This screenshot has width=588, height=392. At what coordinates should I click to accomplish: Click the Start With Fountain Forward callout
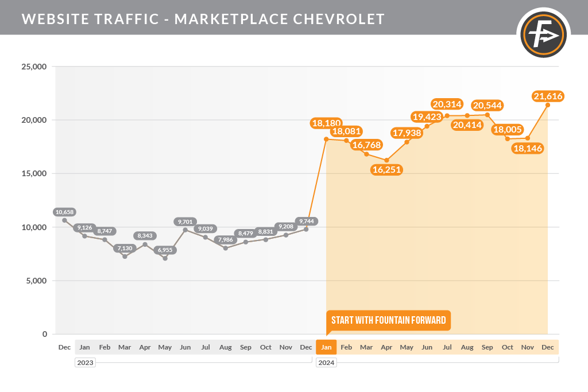389,320
